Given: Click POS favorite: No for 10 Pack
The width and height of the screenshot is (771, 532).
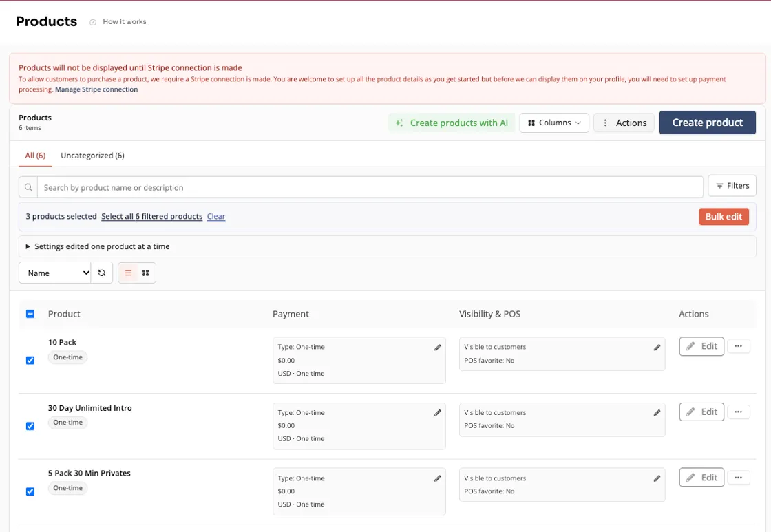Looking at the screenshot, I should pos(489,361).
